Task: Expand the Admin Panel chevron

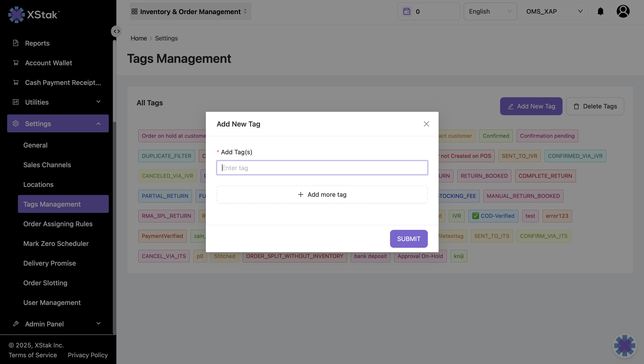Action: 98,324
